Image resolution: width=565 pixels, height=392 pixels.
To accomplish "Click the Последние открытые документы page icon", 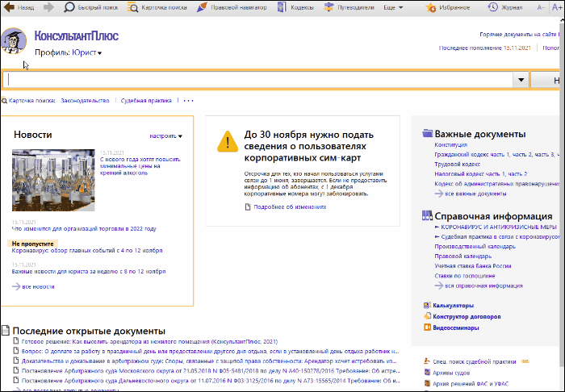I will (x=6, y=330).
